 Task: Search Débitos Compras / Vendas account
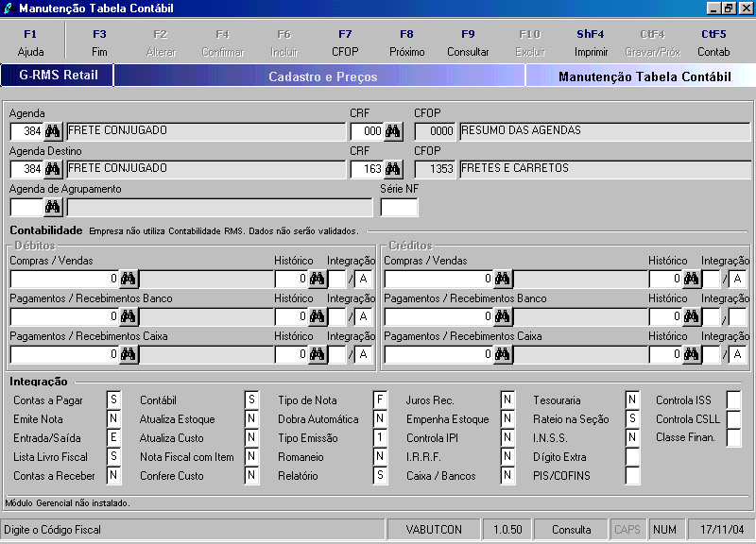tap(129, 279)
